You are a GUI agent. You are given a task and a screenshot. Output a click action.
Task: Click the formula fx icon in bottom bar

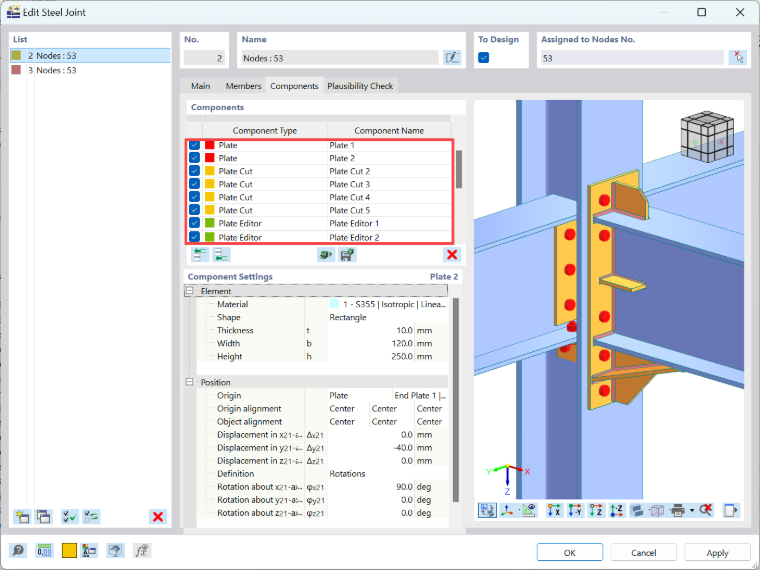tap(142, 551)
